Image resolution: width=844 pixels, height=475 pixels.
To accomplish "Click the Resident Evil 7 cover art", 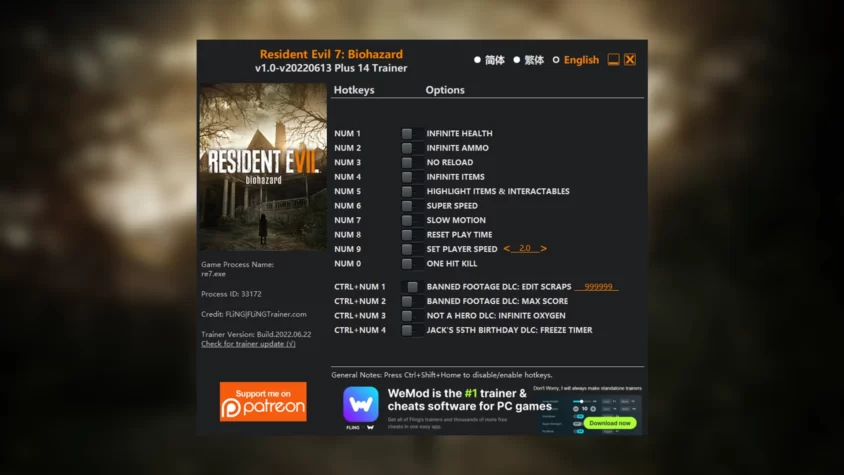I will 263,167.
